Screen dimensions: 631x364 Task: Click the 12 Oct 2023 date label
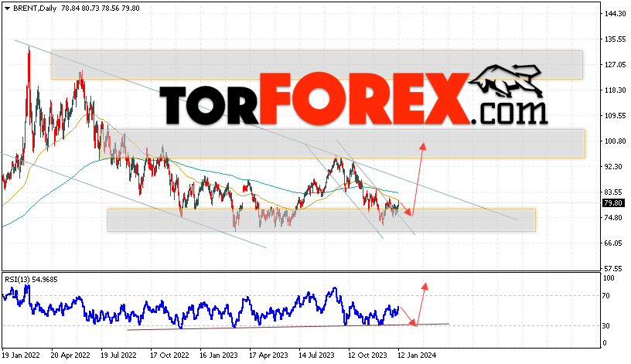click(367, 355)
